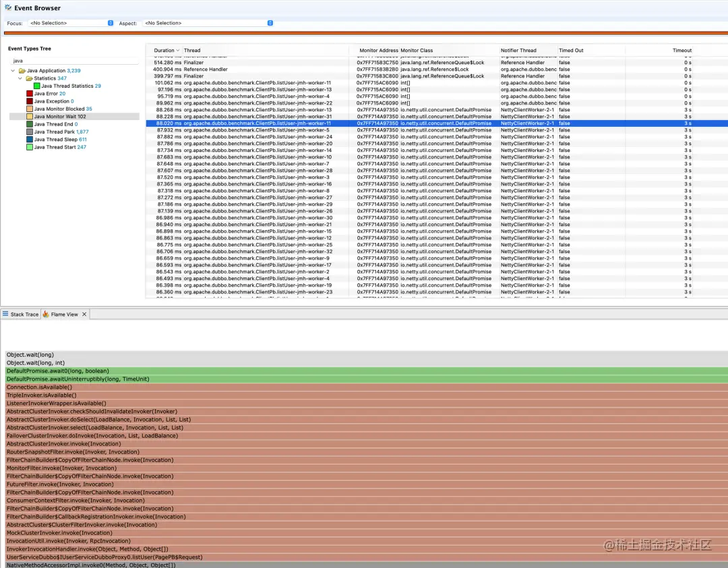Click the Java Monitor Blocked color icon
The image size is (728, 568).
[x=30, y=109]
